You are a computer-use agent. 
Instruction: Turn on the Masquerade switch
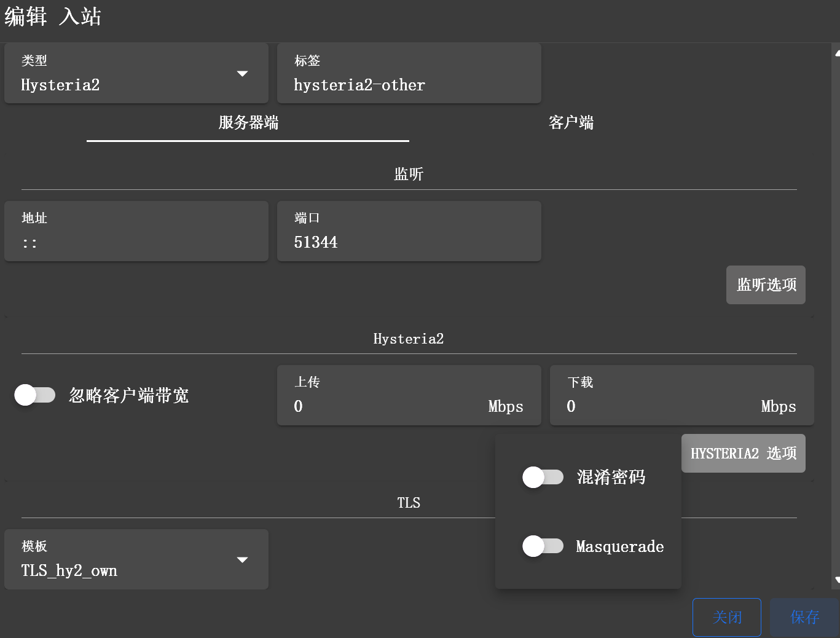543,546
